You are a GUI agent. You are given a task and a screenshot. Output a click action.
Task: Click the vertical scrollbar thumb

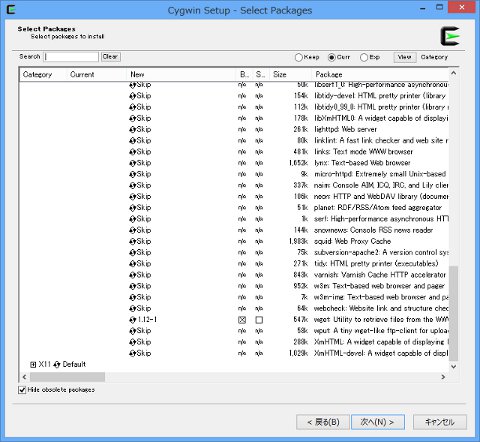[453, 313]
